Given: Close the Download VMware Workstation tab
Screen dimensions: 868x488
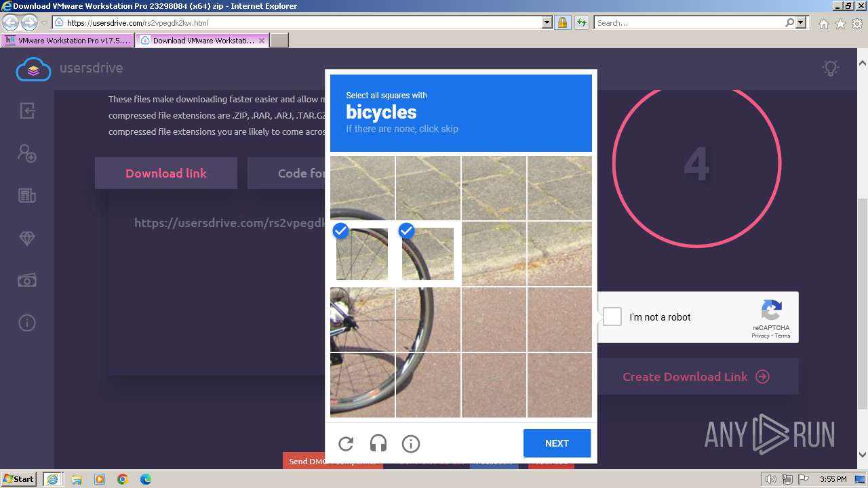Looking at the screenshot, I should point(262,41).
